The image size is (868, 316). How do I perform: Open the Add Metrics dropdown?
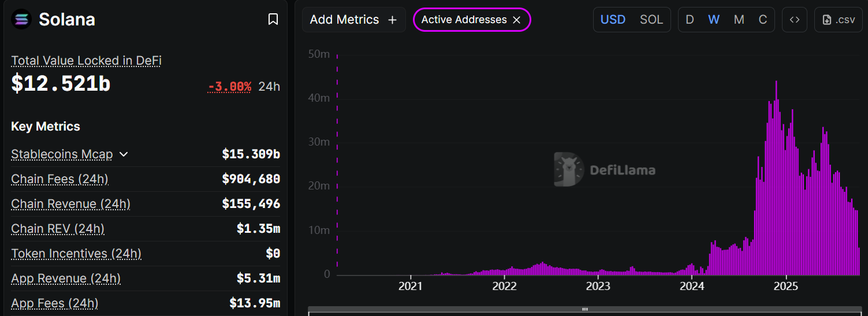click(353, 20)
